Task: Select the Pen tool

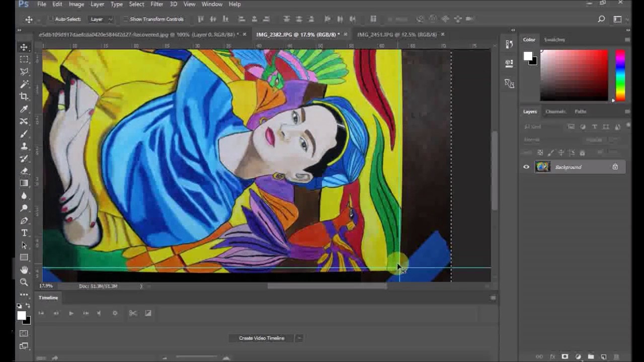Action: click(x=24, y=220)
